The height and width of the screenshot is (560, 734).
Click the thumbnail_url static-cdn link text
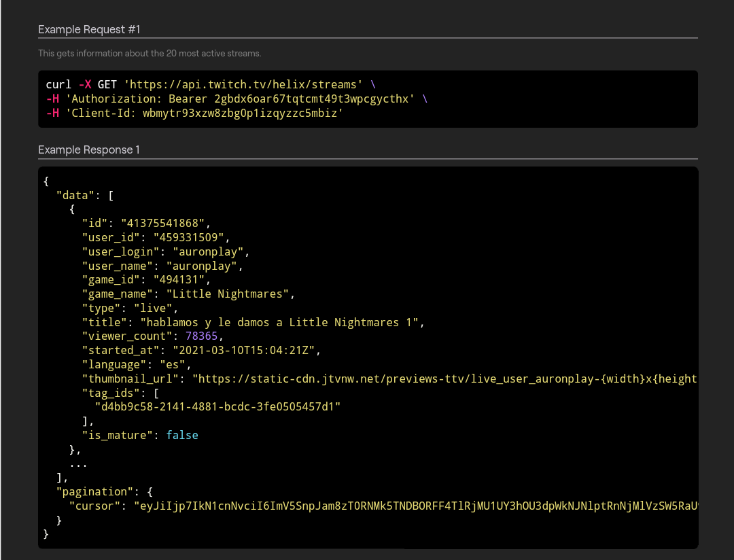tap(444, 379)
